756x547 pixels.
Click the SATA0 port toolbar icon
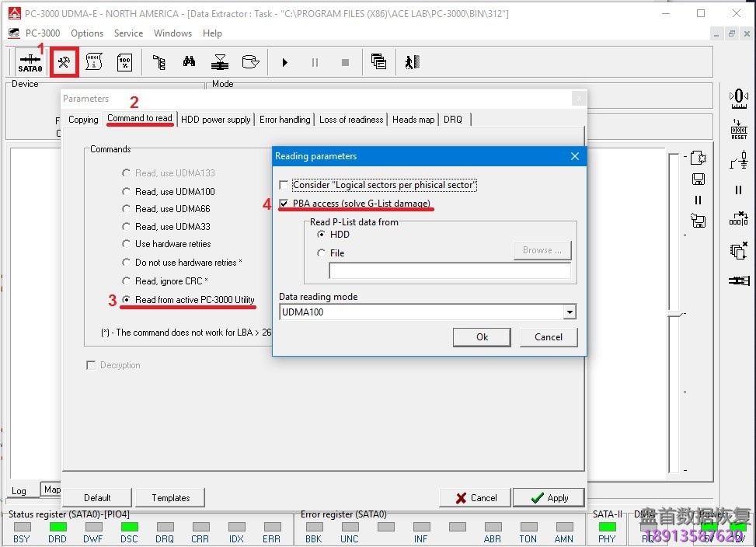tap(30, 62)
